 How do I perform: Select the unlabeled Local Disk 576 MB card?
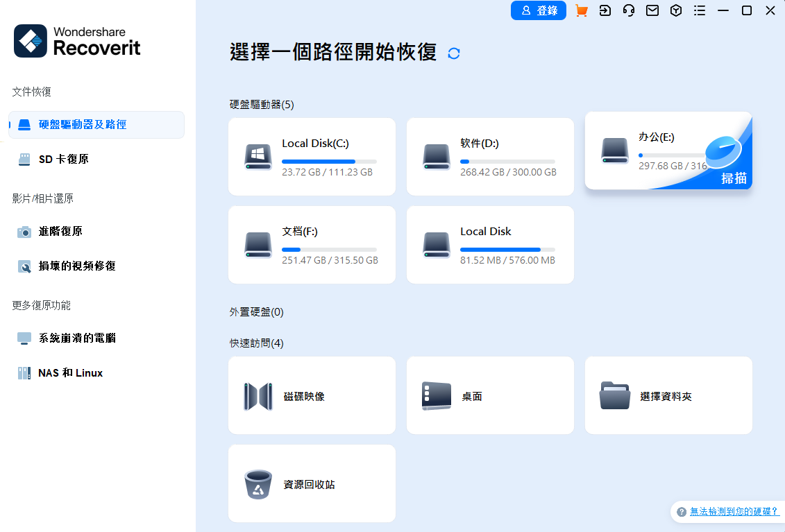490,245
